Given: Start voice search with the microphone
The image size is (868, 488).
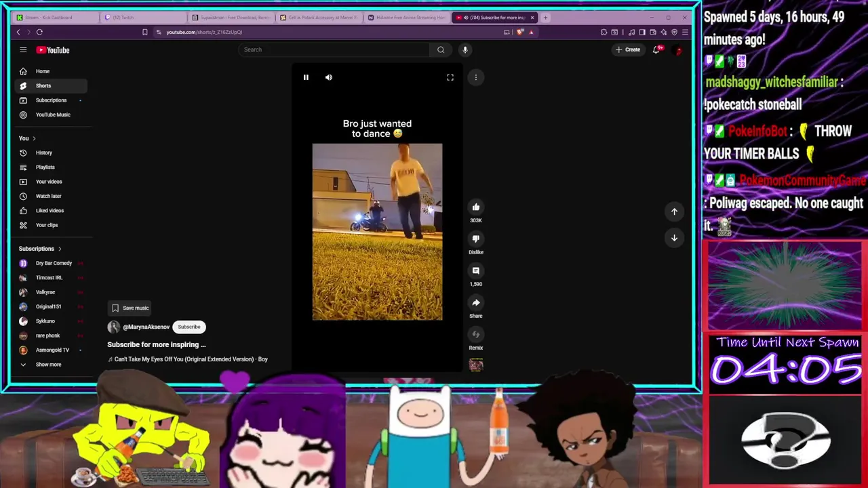Looking at the screenshot, I should pyautogui.click(x=465, y=49).
